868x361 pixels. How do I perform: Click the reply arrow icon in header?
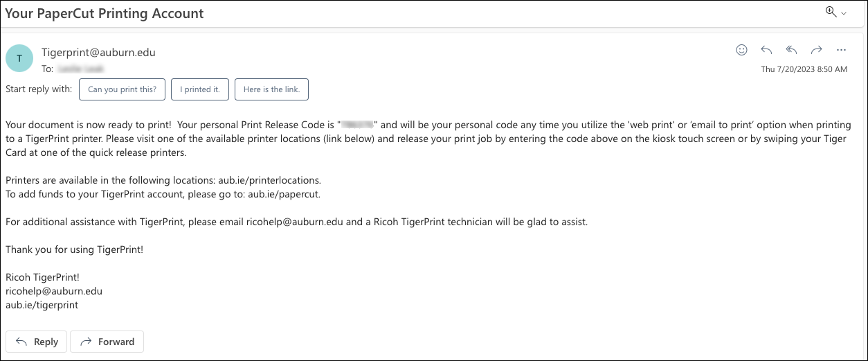click(766, 50)
